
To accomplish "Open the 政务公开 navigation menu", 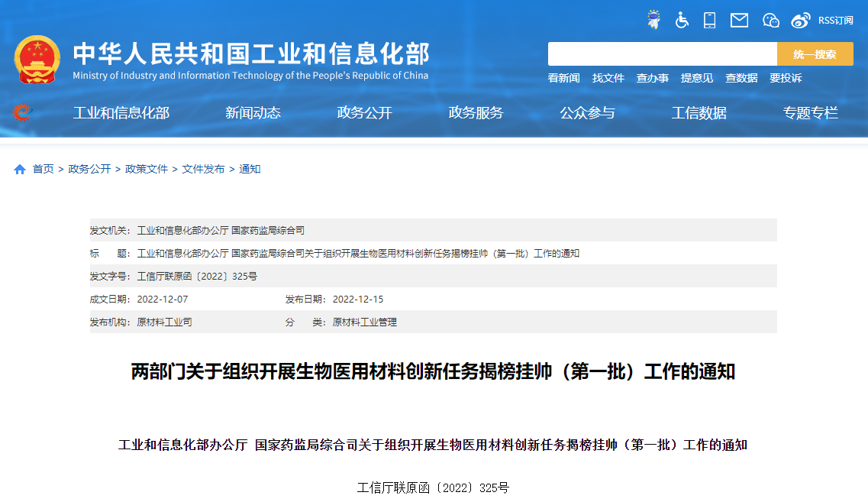I will 364,113.
